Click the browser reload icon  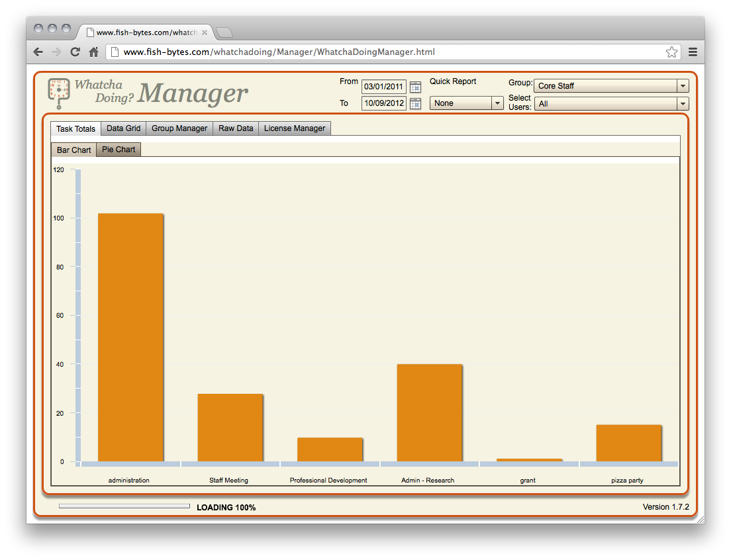[75, 52]
